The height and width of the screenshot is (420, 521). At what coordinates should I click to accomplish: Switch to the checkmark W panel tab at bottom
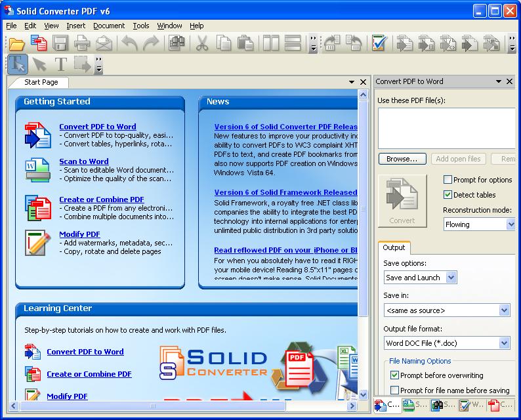click(x=472, y=405)
